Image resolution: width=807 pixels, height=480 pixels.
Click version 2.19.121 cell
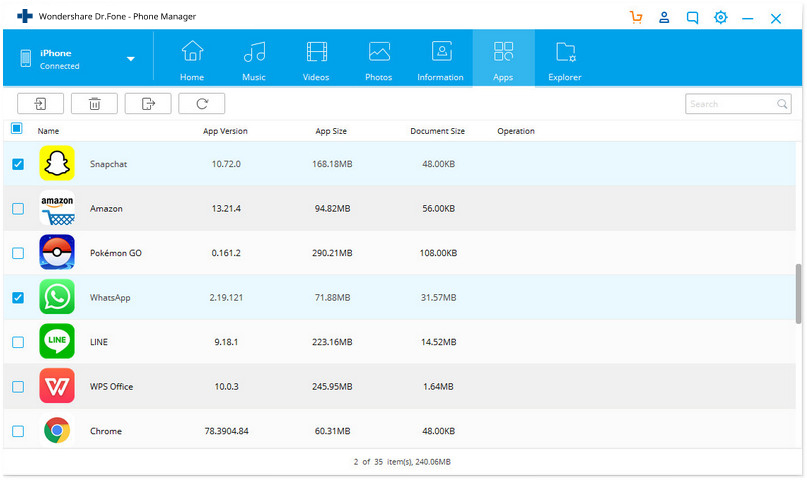(226, 297)
